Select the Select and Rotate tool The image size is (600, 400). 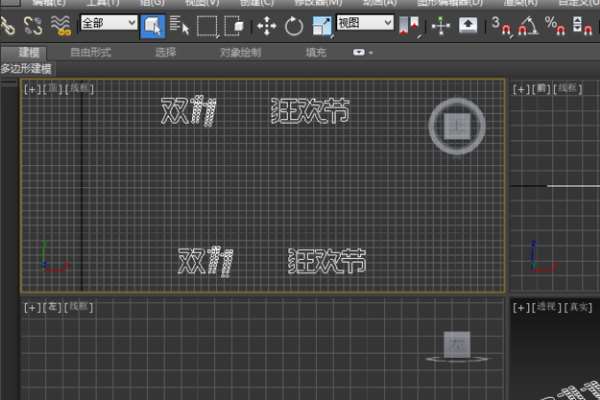pyautogui.click(x=294, y=26)
